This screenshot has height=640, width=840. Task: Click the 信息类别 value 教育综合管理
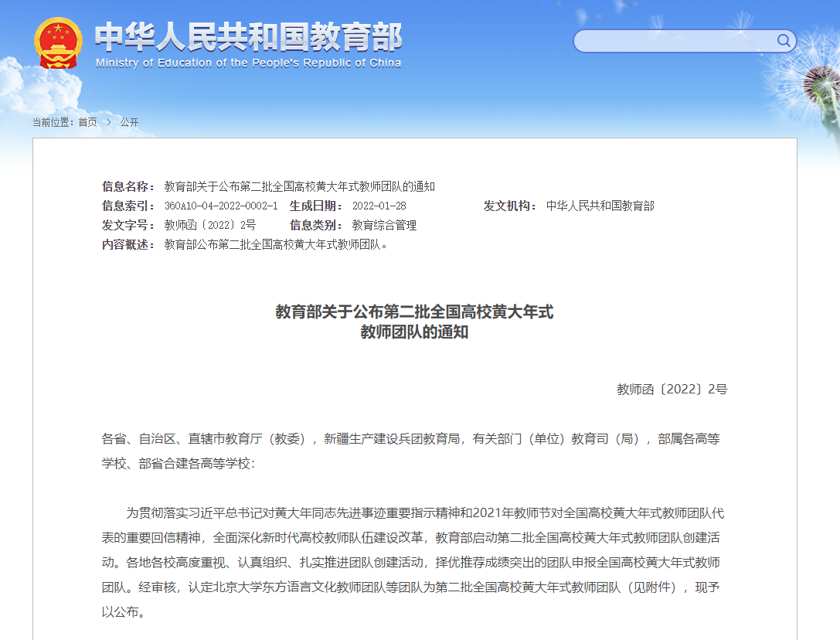click(384, 225)
